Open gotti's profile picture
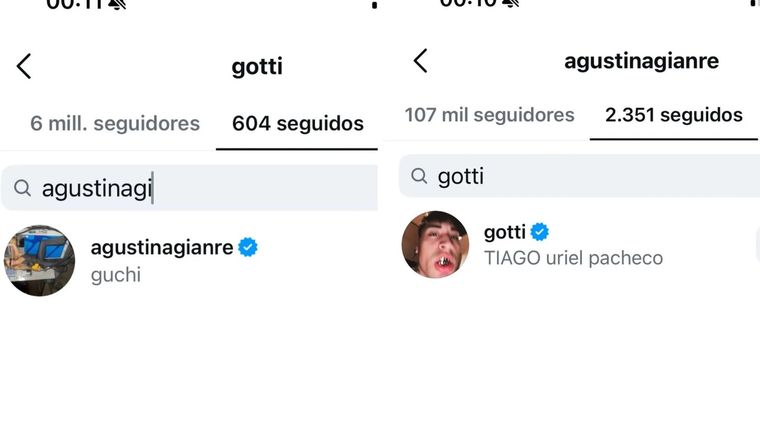 435,244
